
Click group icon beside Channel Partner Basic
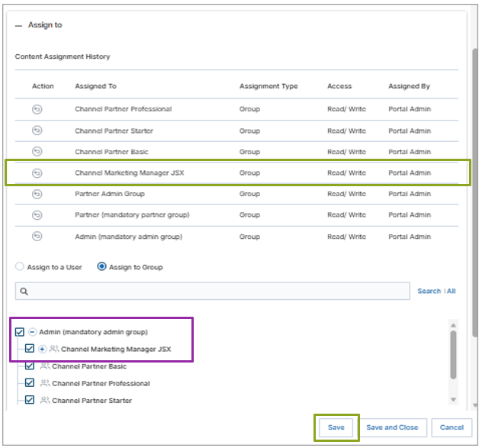coord(45,366)
